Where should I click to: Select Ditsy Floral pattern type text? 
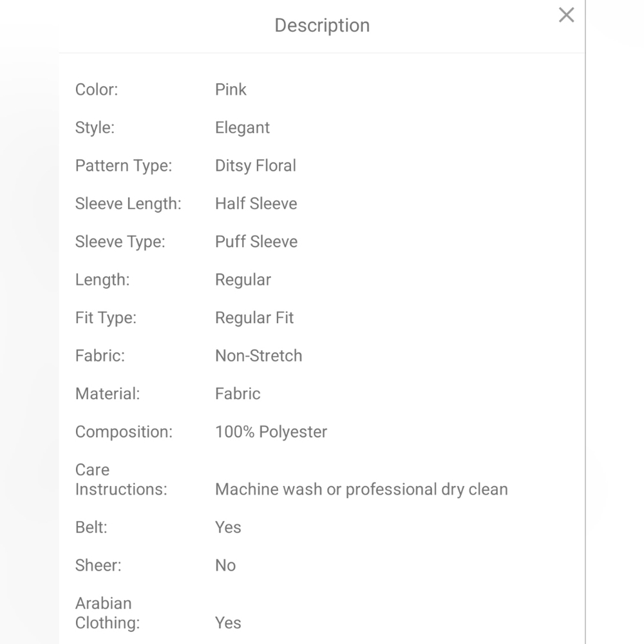coord(256,166)
